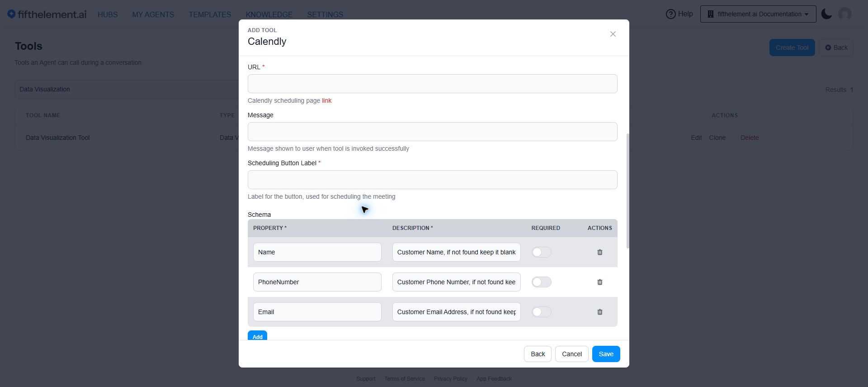Image resolution: width=868 pixels, height=387 pixels.
Task: Click the Results: 1 count text
Action: (x=839, y=90)
